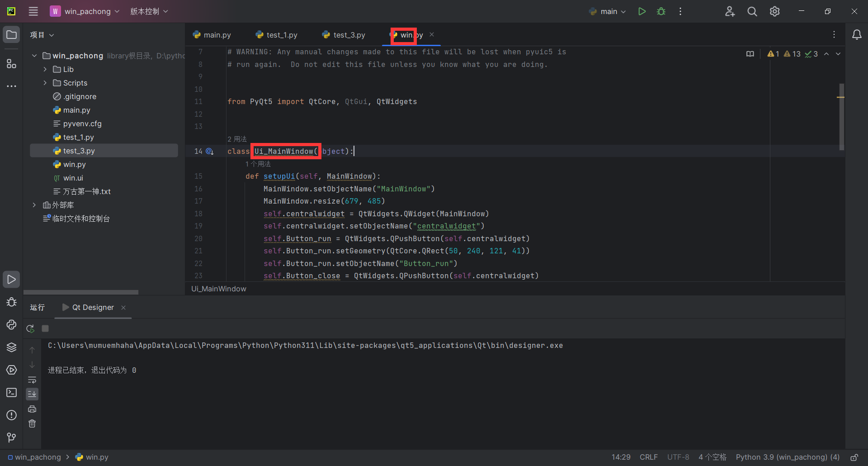Open the Python Console tool window

(11, 325)
